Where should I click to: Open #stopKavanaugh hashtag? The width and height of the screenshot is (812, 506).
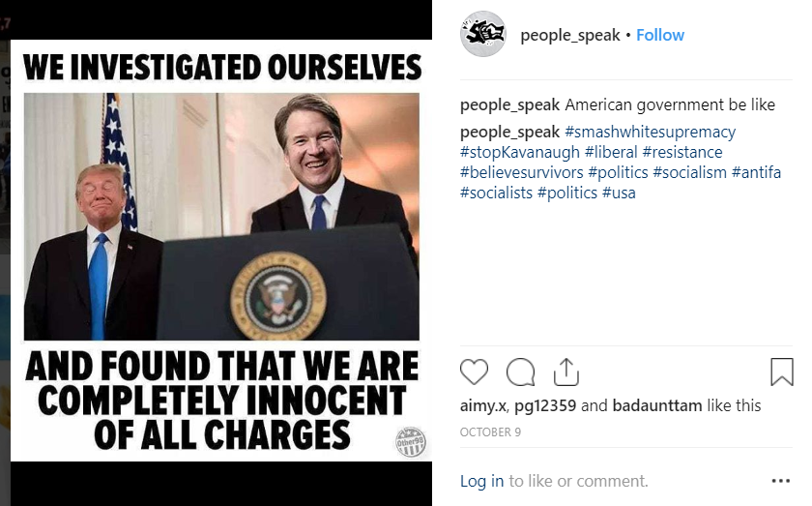click(x=520, y=152)
